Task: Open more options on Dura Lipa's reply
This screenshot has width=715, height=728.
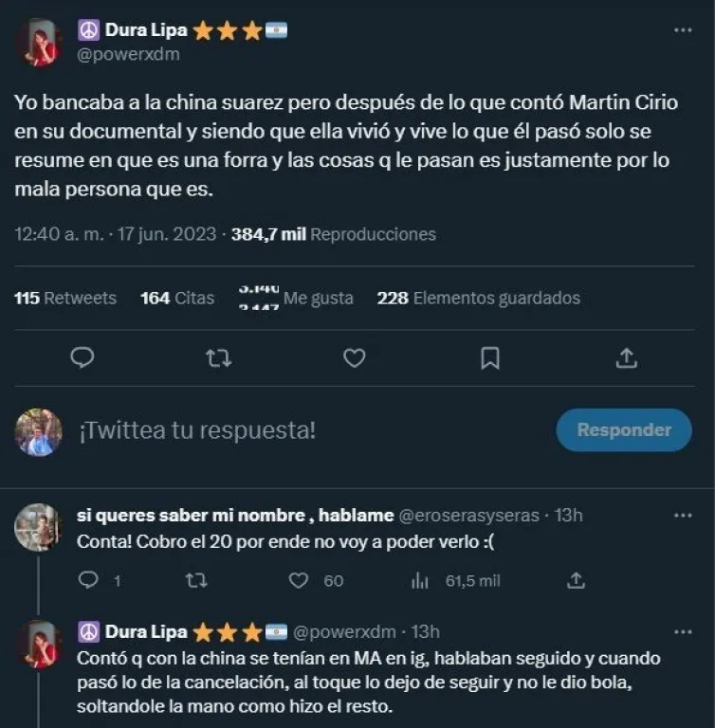Action: [x=683, y=632]
